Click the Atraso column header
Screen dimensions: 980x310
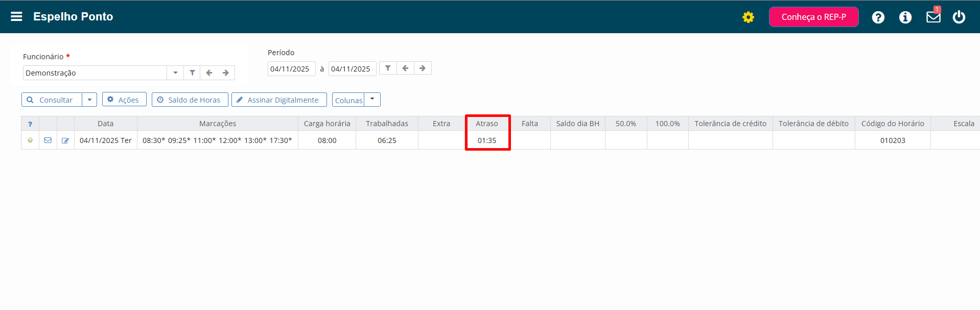(x=487, y=124)
